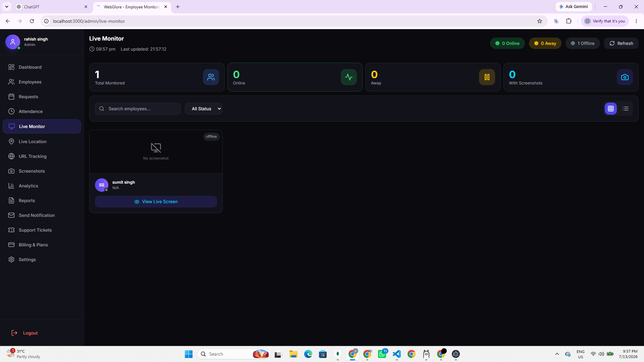Click the Send Notification envelope icon
The height and width of the screenshot is (362, 644).
click(11, 215)
